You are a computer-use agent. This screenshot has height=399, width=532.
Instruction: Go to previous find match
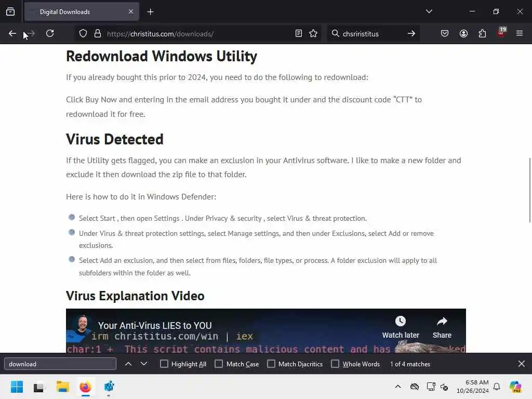pyautogui.click(x=128, y=364)
